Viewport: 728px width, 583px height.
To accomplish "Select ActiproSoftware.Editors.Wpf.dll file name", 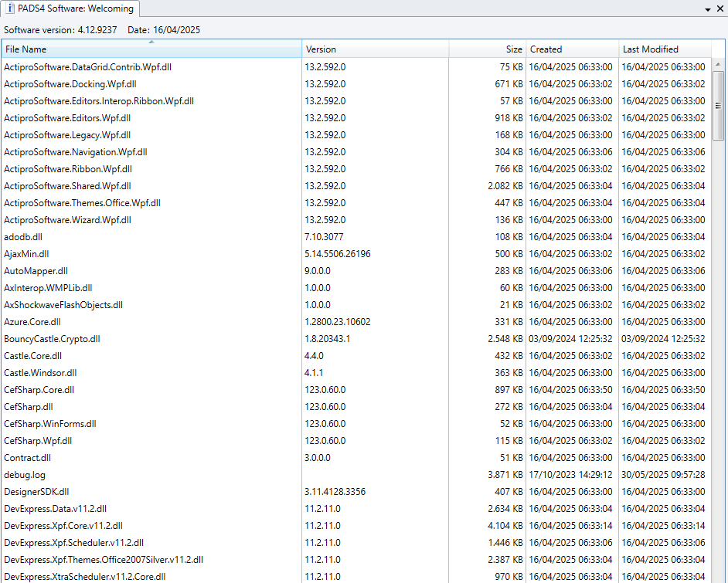I will point(67,118).
